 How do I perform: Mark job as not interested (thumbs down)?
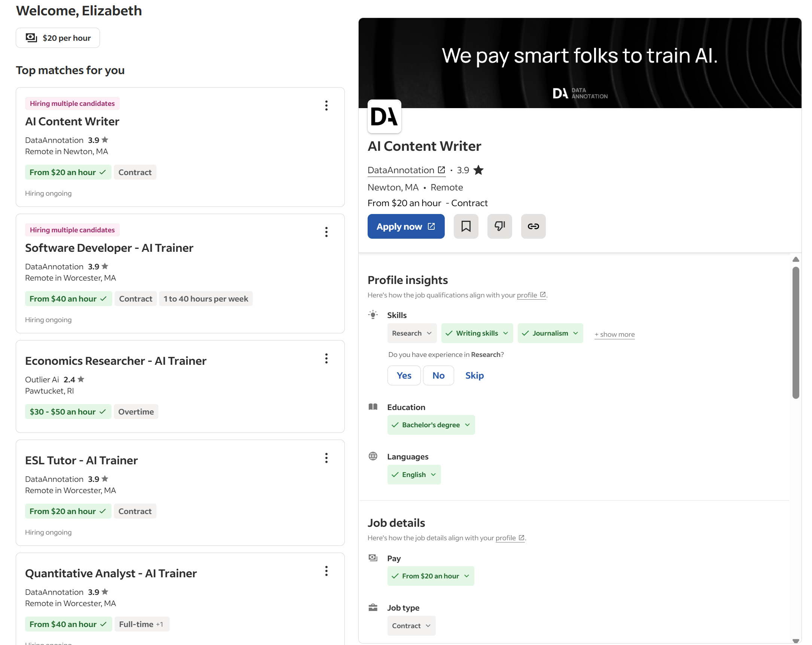click(x=499, y=226)
